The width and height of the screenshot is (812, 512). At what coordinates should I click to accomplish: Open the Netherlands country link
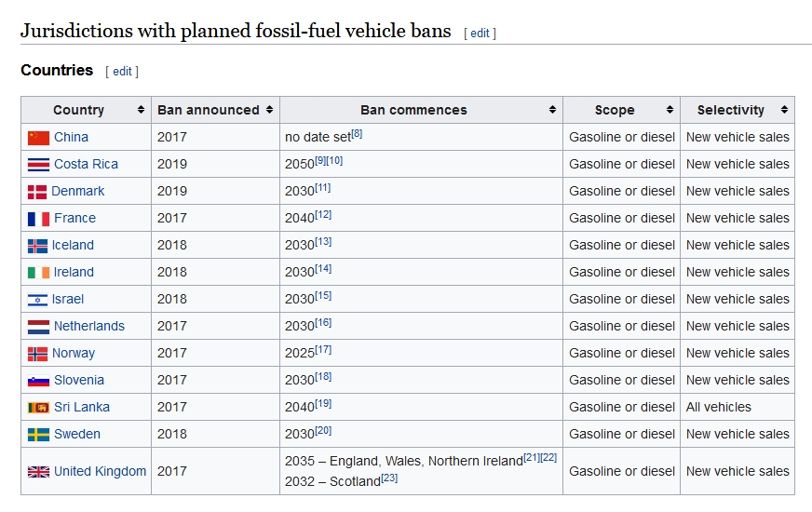point(89,326)
